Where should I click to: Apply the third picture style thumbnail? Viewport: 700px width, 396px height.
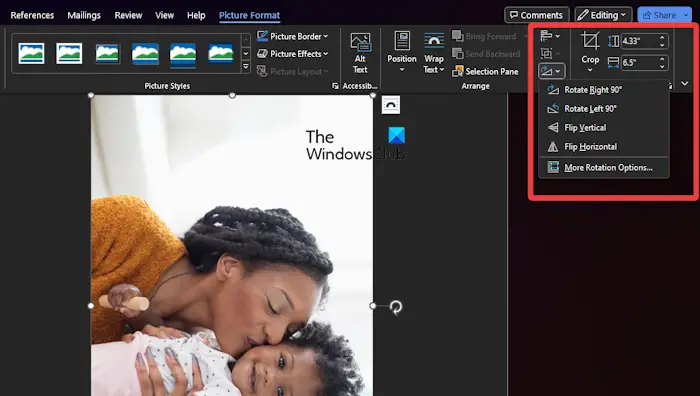click(x=107, y=54)
